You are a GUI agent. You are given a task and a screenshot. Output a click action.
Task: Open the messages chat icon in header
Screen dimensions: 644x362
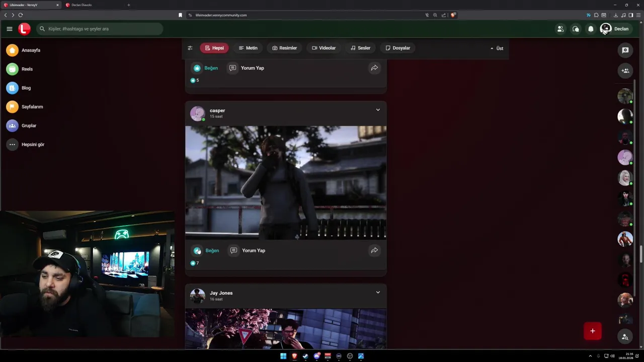[x=576, y=29]
